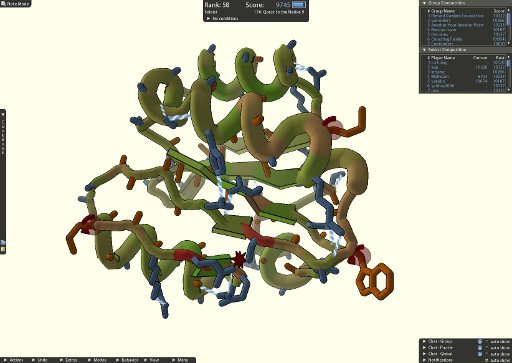The height and width of the screenshot is (363, 512).
Task: Open the Menu item in bottom bar
Action: (180, 360)
